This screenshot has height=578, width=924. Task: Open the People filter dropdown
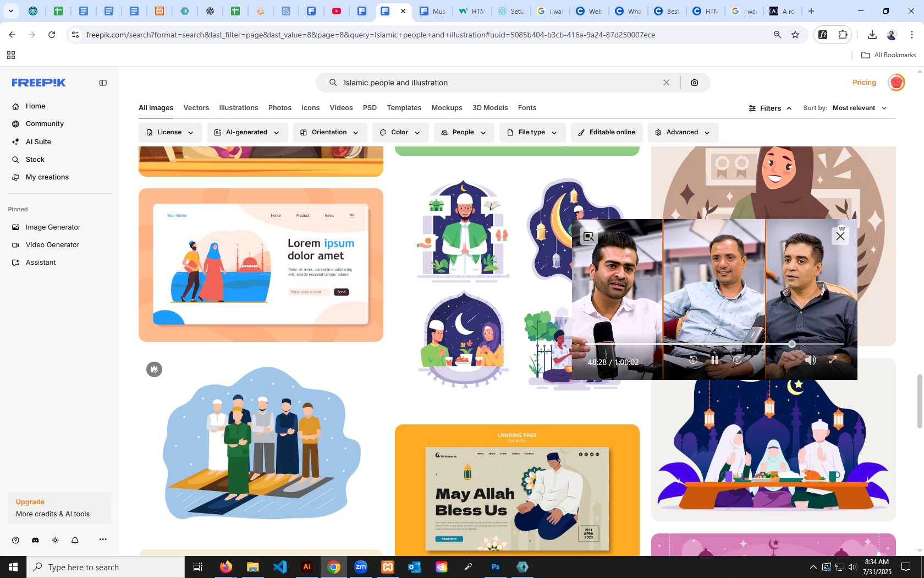pyautogui.click(x=464, y=133)
